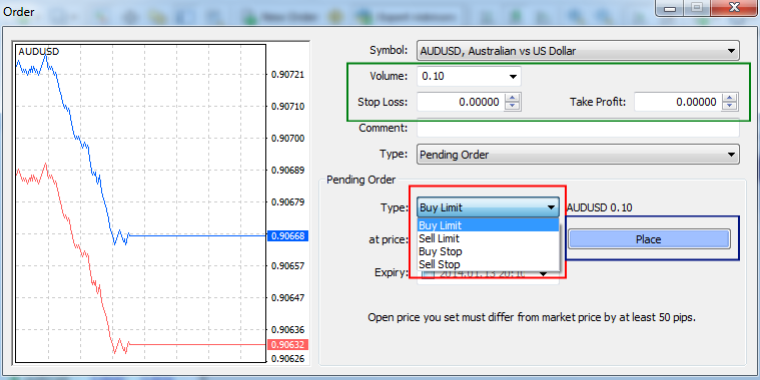Close the Order dialog window
760x380 pixels.
click(735, 7)
